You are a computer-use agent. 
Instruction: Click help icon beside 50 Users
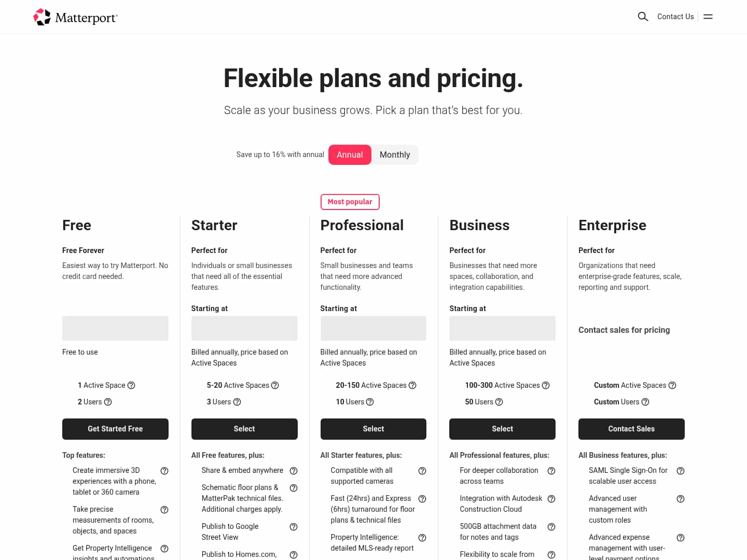coord(499,402)
